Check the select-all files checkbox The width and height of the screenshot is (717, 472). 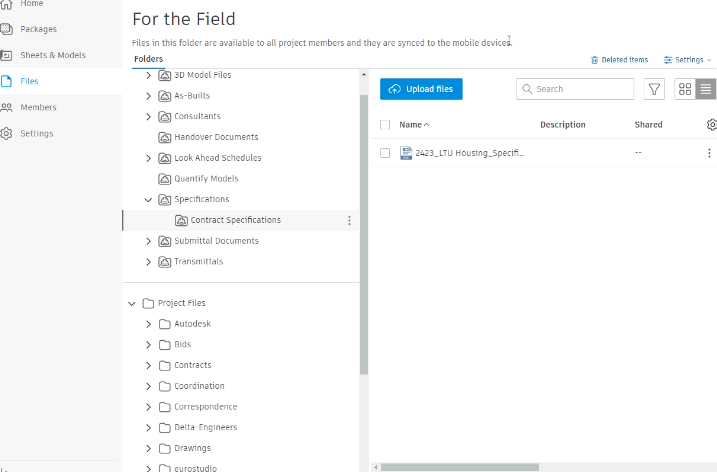click(x=385, y=125)
